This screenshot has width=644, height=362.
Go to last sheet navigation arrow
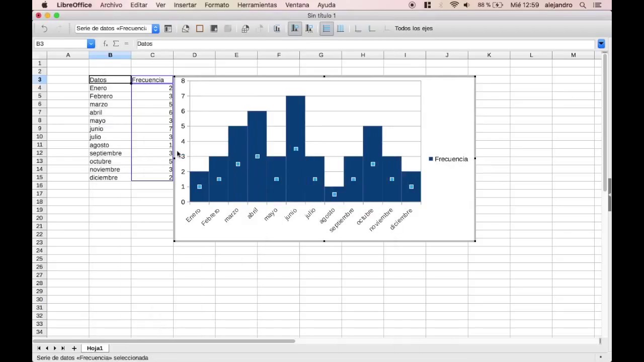[63, 348]
